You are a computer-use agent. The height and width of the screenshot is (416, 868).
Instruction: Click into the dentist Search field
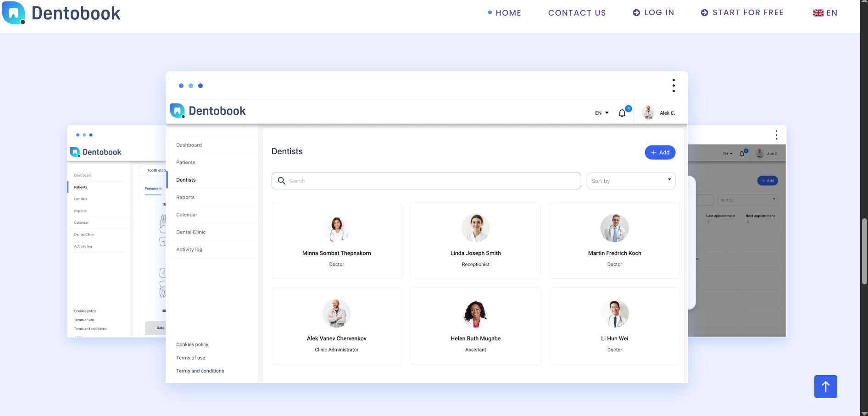click(426, 181)
